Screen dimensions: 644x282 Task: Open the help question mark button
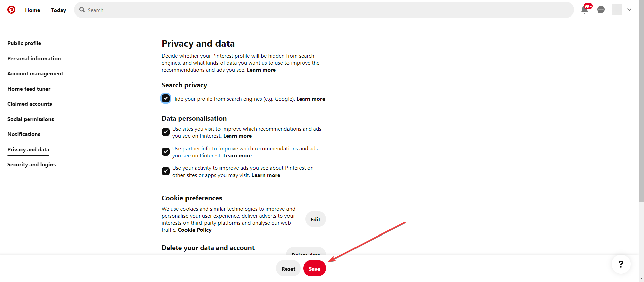pyautogui.click(x=621, y=264)
